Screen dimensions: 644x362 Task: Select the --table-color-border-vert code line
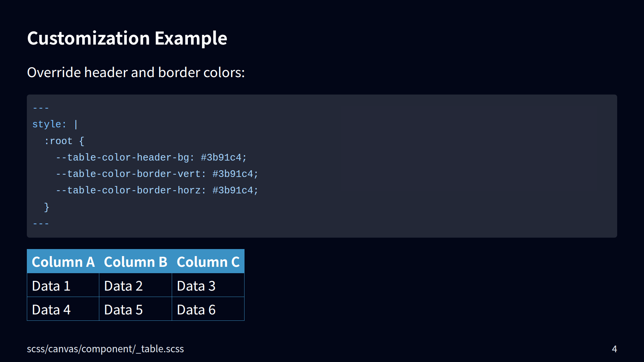157,174
